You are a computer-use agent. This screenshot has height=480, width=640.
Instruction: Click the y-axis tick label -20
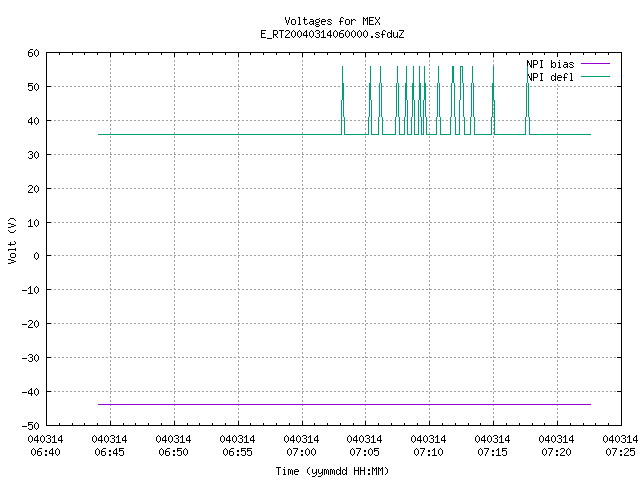coord(31,324)
